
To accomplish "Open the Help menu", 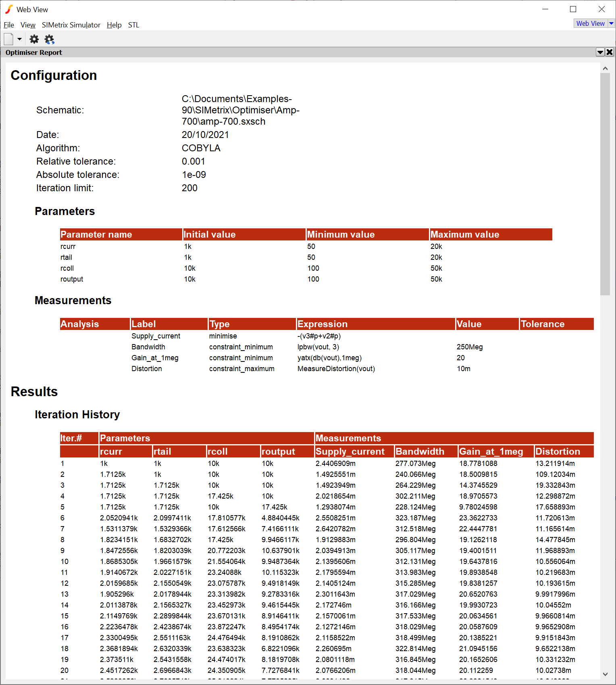I will click(114, 25).
